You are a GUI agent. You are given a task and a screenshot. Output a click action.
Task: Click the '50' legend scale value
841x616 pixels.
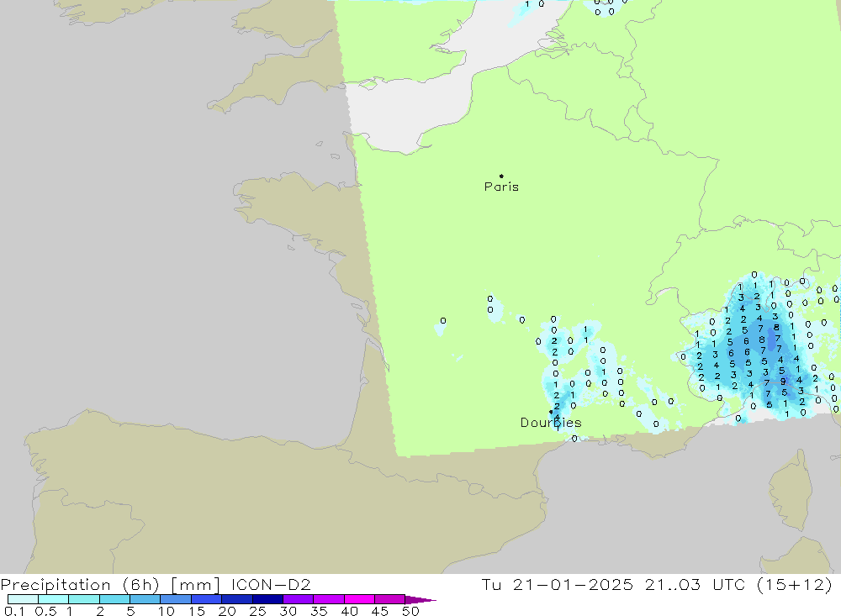(410, 611)
